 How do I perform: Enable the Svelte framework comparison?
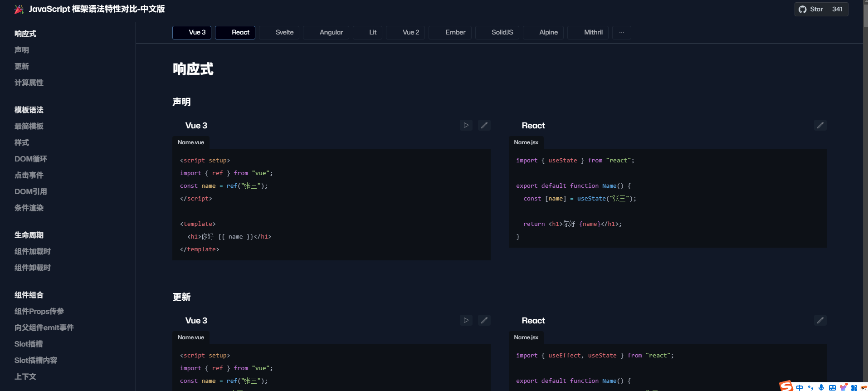pyautogui.click(x=279, y=33)
